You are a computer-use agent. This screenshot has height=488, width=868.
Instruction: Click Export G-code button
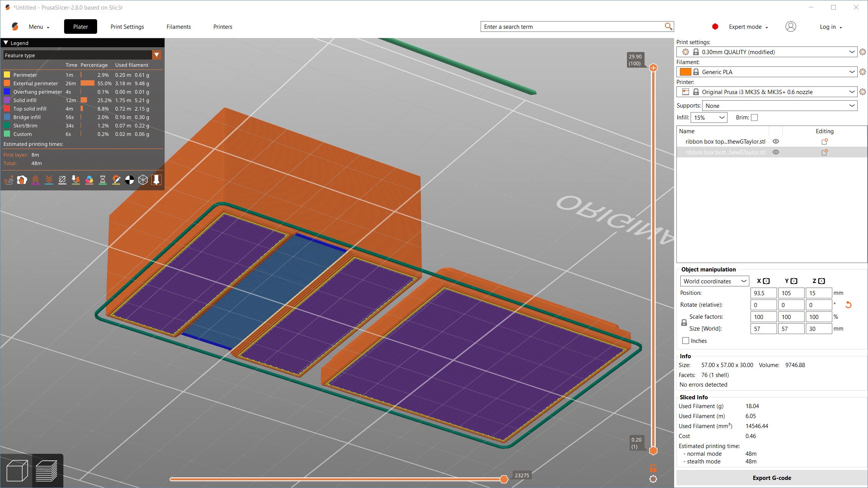772,478
